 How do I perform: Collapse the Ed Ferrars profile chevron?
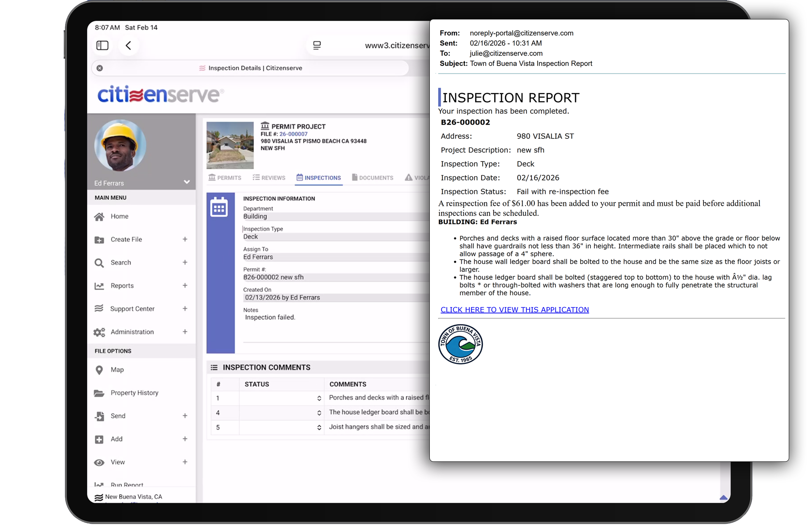187,182
